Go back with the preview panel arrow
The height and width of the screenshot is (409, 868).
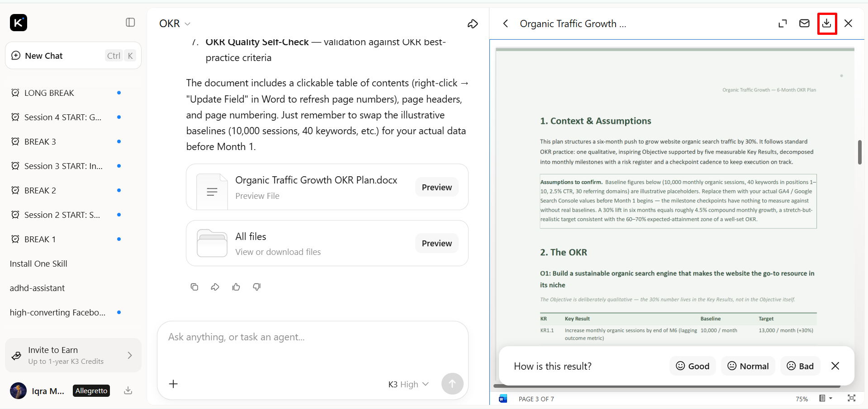point(506,24)
